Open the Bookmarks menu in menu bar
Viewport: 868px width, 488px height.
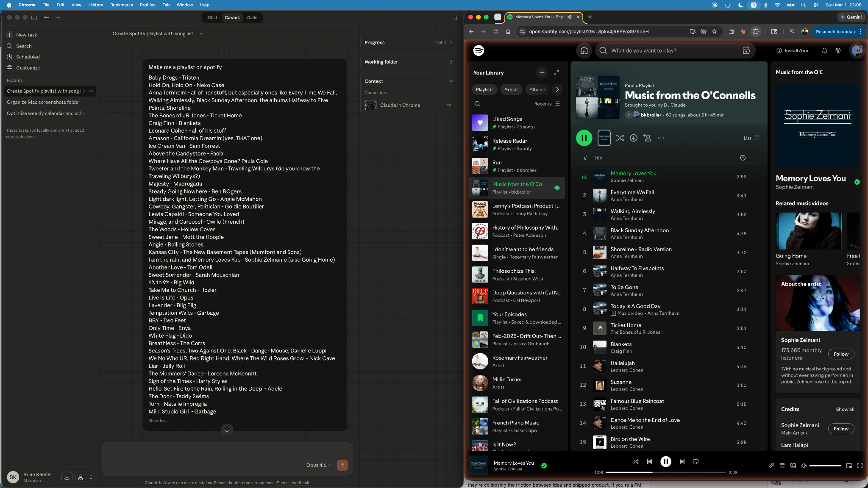point(121,5)
